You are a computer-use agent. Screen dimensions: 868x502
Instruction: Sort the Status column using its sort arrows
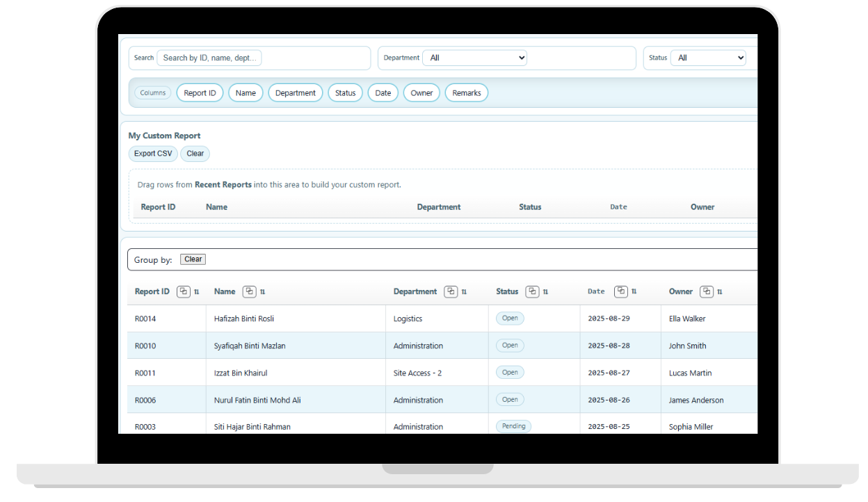tap(544, 291)
